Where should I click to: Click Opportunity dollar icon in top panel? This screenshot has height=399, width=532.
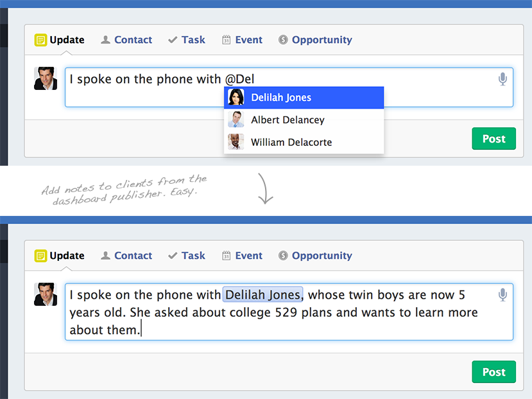pyautogui.click(x=283, y=40)
